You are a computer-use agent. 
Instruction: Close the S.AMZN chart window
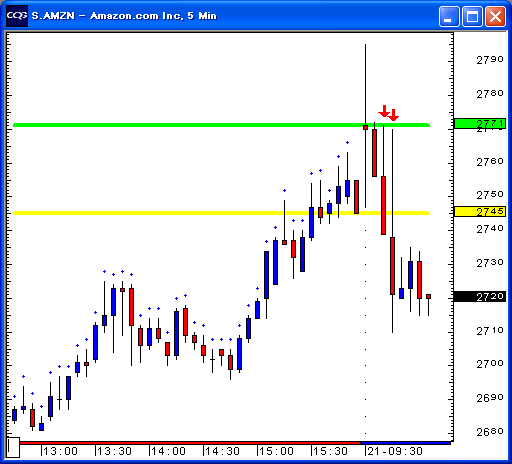point(495,16)
